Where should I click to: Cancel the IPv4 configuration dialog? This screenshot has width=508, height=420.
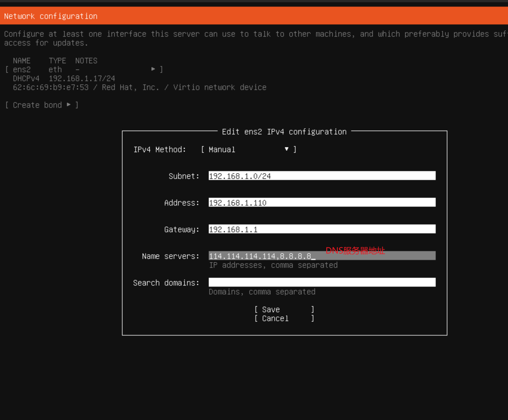click(x=284, y=319)
